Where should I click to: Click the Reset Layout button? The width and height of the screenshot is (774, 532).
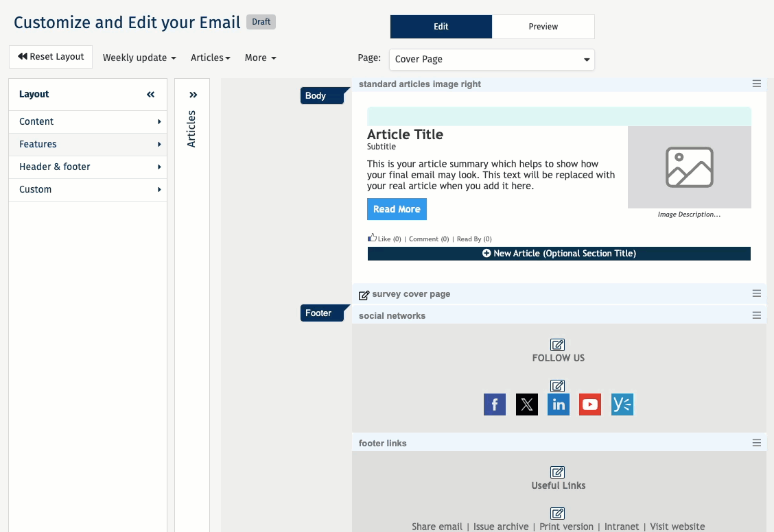(51, 57)
